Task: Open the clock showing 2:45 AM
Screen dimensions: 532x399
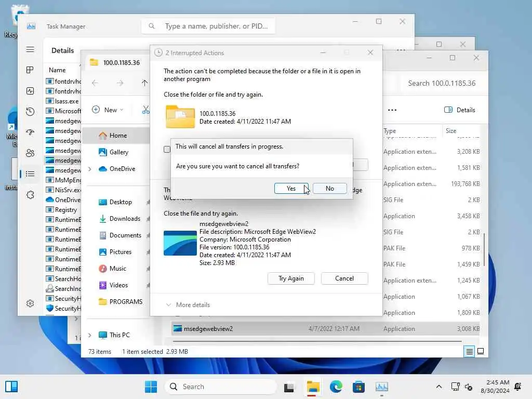Action: coord(495,387)
